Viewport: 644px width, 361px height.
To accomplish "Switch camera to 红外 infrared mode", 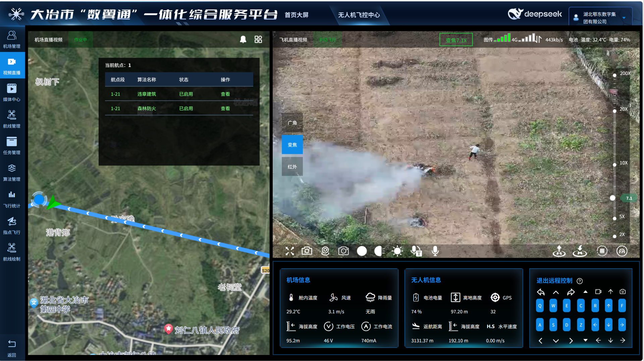I will 292,167.
